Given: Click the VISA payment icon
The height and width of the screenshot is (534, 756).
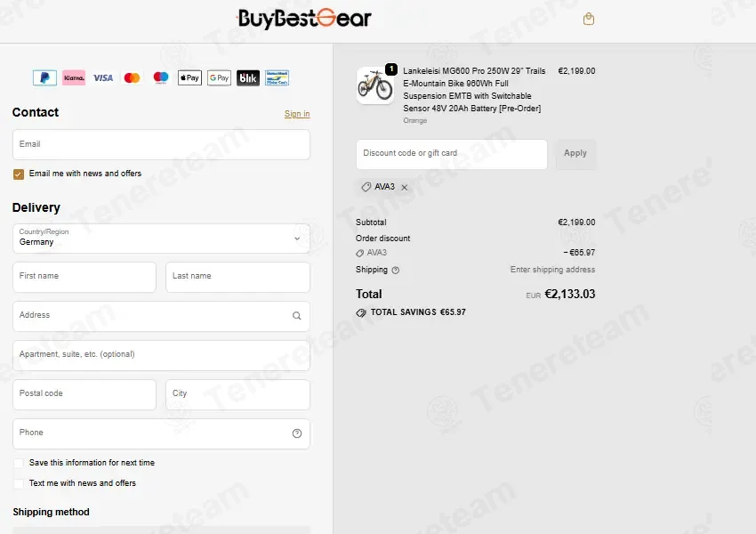Looking at the screenshot, I should click(102, 77).
